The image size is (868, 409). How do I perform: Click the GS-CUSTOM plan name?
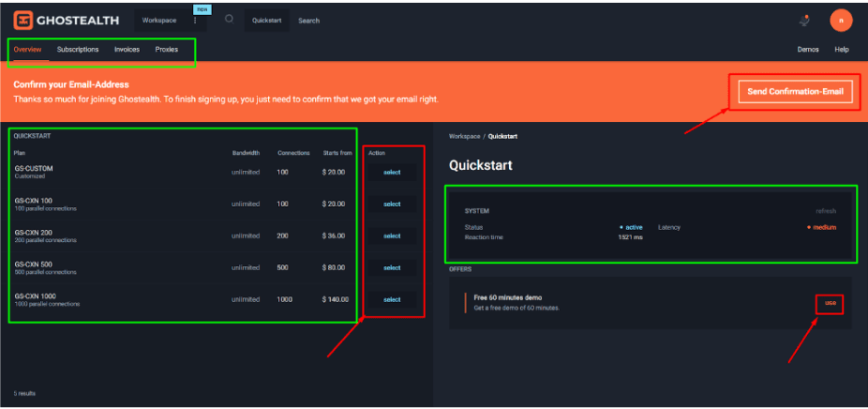[34, 169]
